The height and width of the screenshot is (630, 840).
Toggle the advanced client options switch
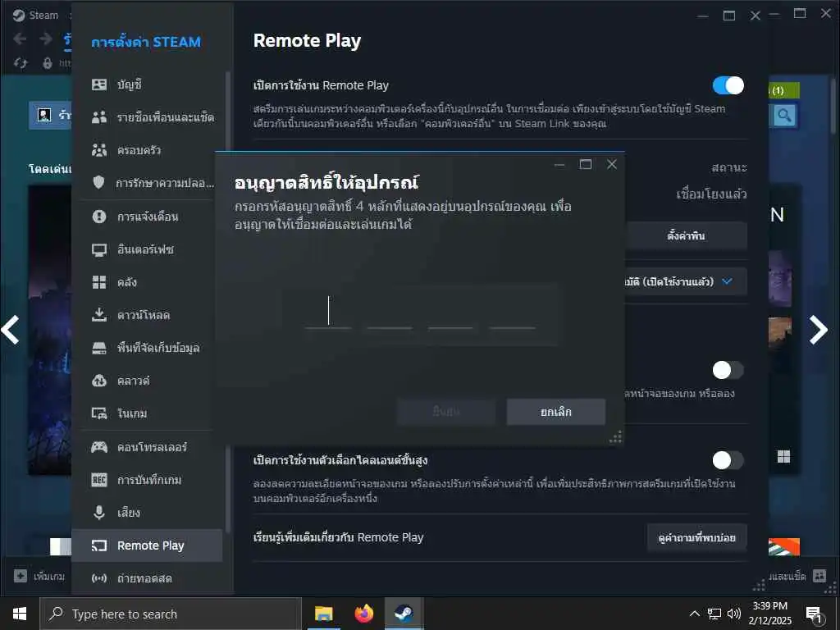(728, 460)
